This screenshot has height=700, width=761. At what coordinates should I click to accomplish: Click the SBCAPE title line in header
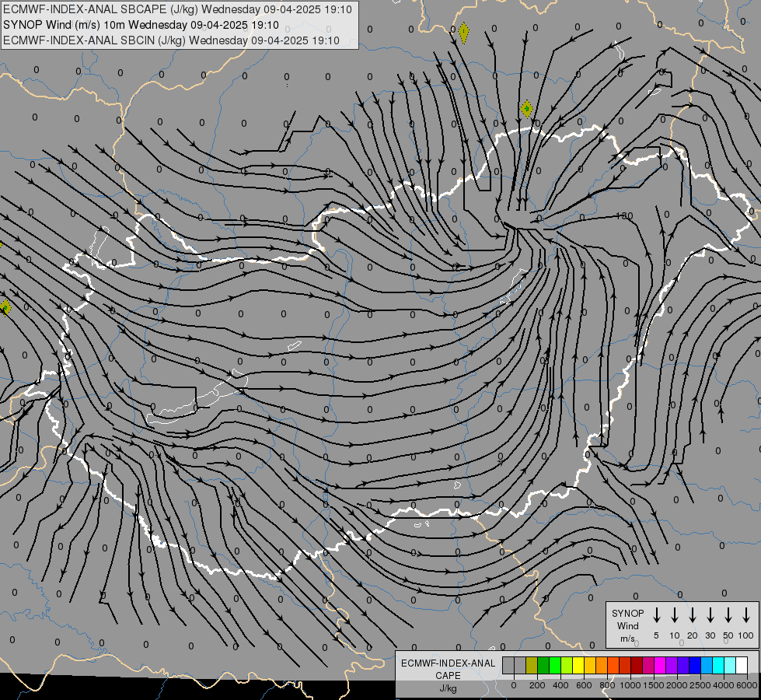177,9
